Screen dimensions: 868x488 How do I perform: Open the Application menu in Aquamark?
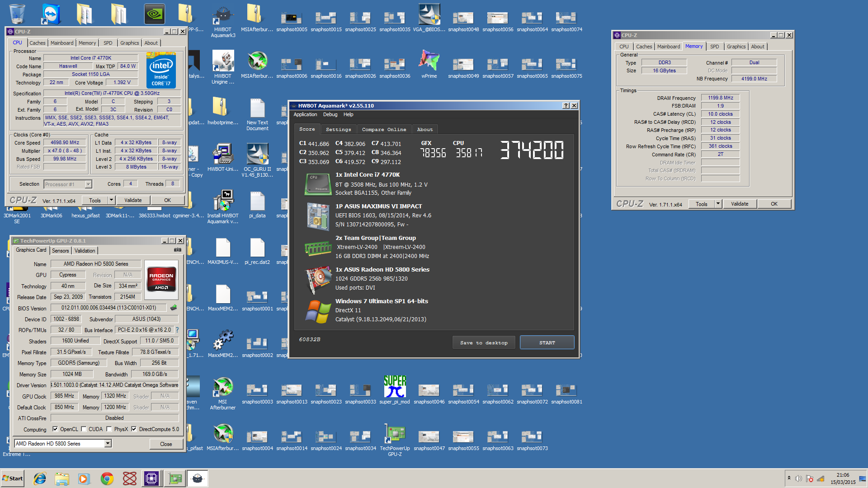(305, 115)
